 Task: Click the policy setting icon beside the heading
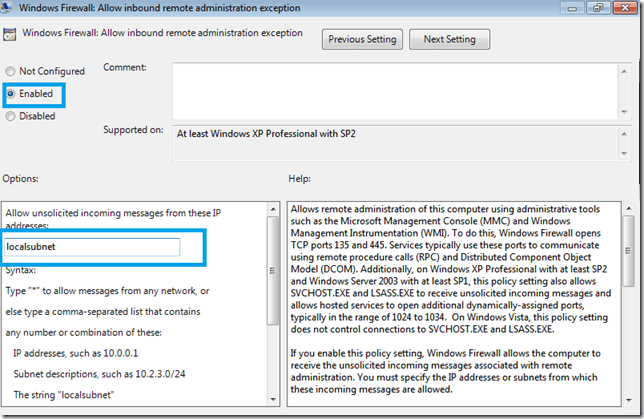(x=11, y=34)
